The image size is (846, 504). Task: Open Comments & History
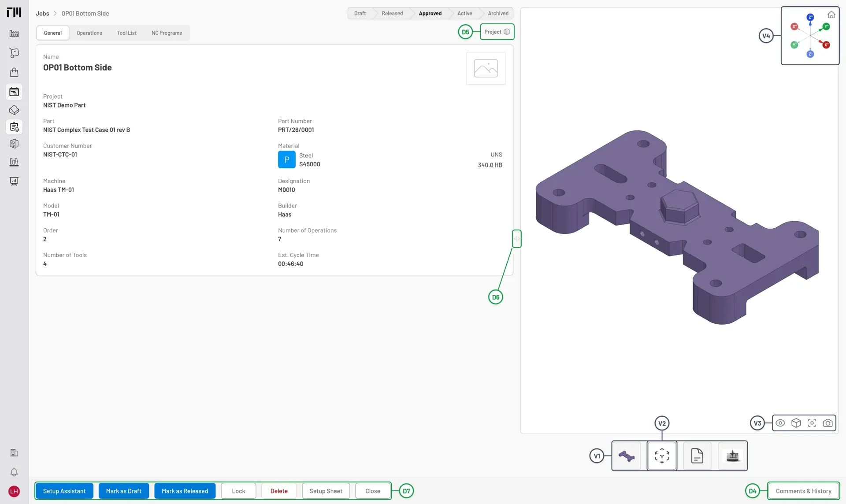coord(804,491)
